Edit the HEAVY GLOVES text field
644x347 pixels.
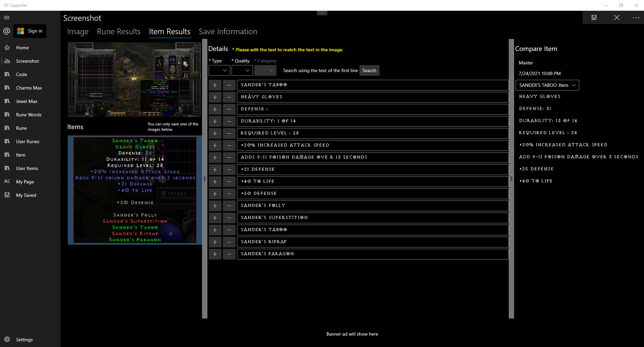[373, 97]
